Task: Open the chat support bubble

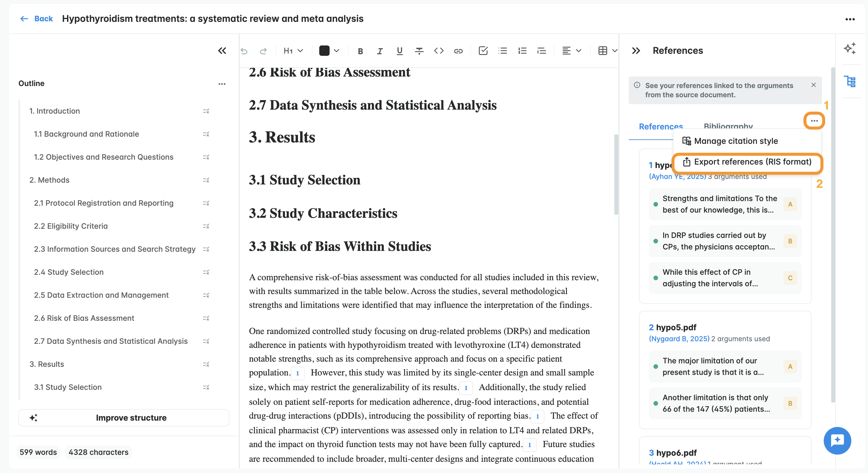Action: point(837,440)
